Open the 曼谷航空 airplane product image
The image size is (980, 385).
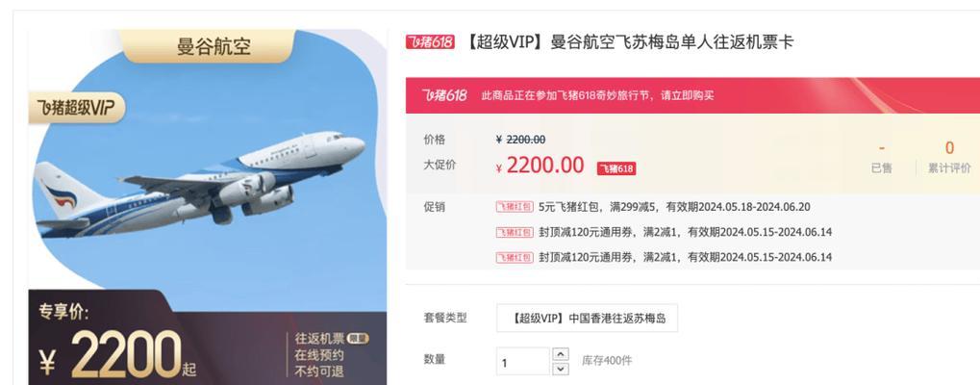click(208, 207)
